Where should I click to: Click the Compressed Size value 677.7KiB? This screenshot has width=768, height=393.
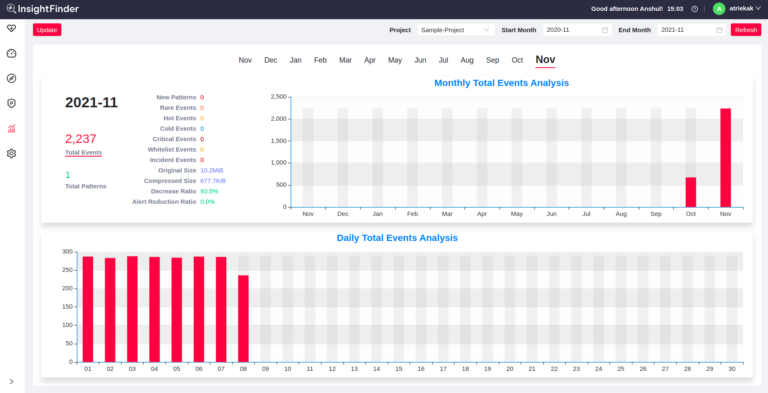coord(213,181)
